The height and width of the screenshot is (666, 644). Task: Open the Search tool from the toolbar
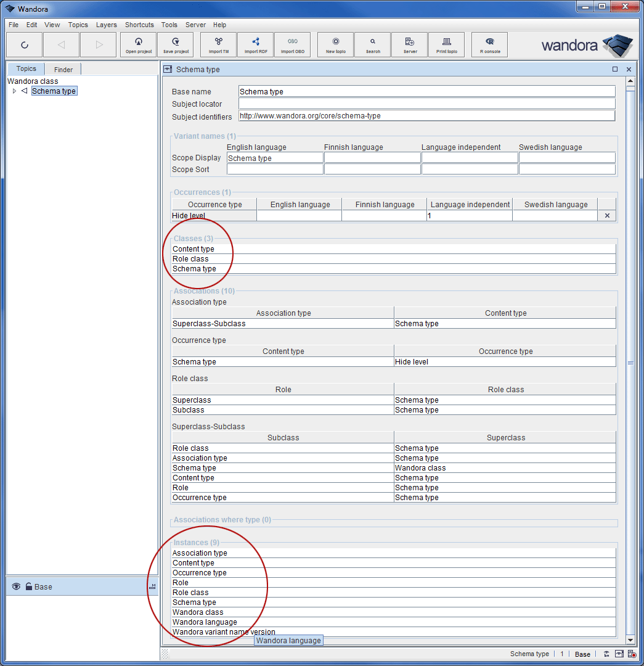pyautogui.click(x=372, y=44)
